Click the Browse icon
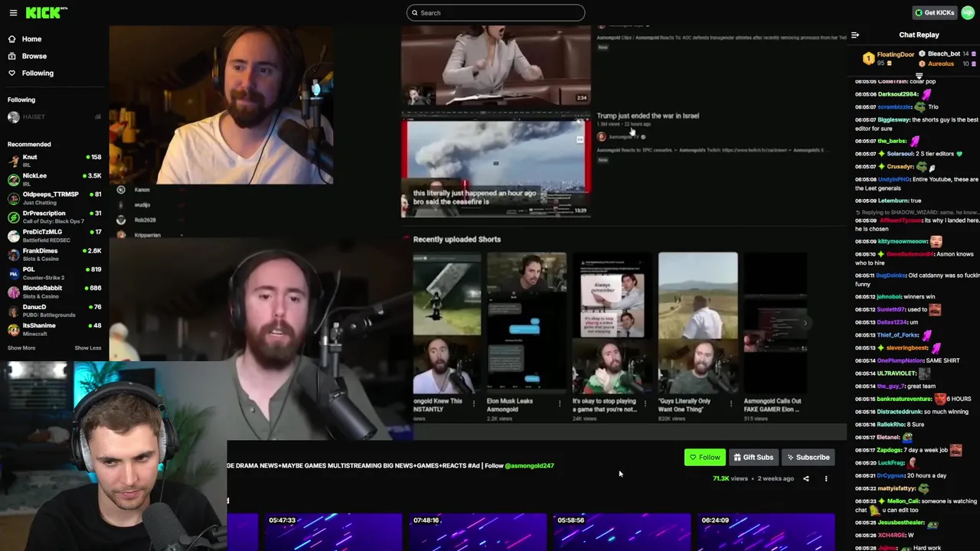 (x=11, y=56)
